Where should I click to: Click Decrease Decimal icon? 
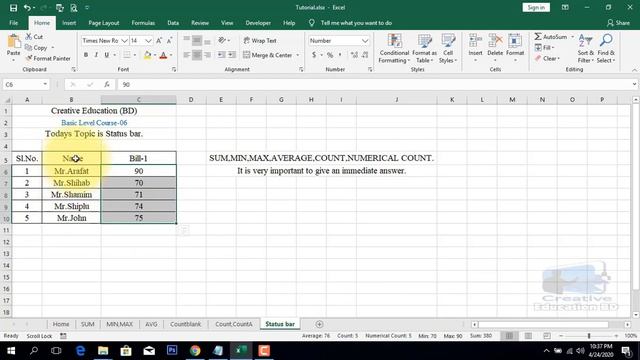(x=365, y=55)
